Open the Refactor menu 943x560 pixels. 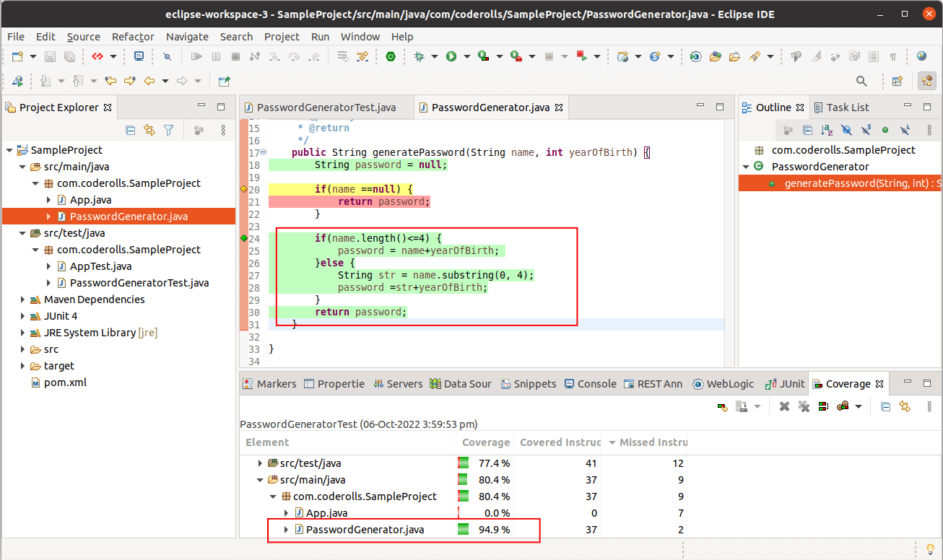(133, 37)
